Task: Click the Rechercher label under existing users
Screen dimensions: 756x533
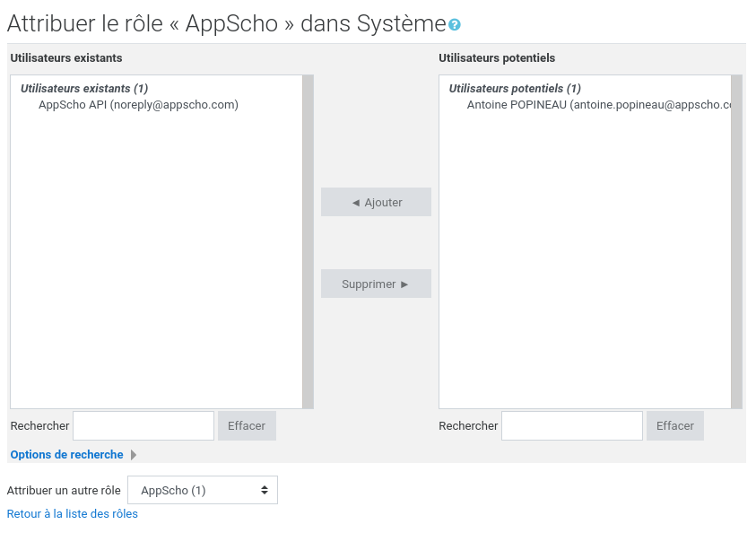Action: (39, 425)
